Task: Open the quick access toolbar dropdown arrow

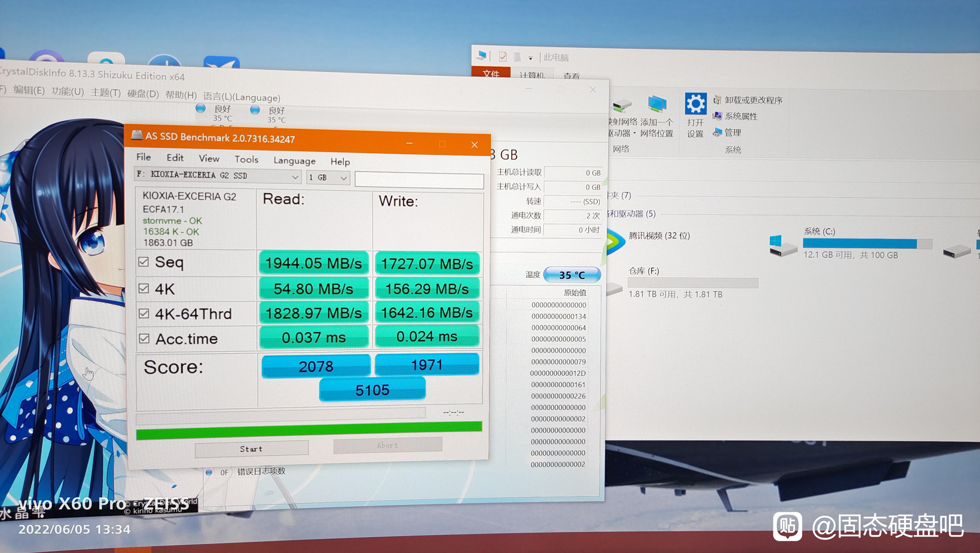Action: coord(530,59)
